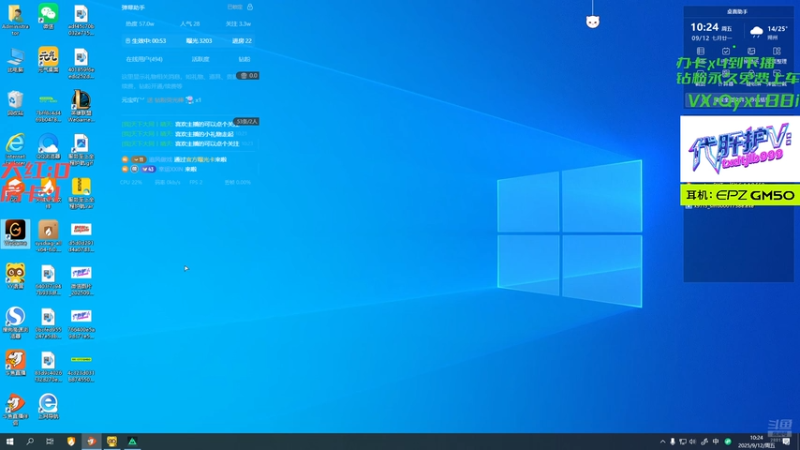800x450 pixels.
Task: Open the Douyu Live fish shortcut
Action: [x=15, y=363]
